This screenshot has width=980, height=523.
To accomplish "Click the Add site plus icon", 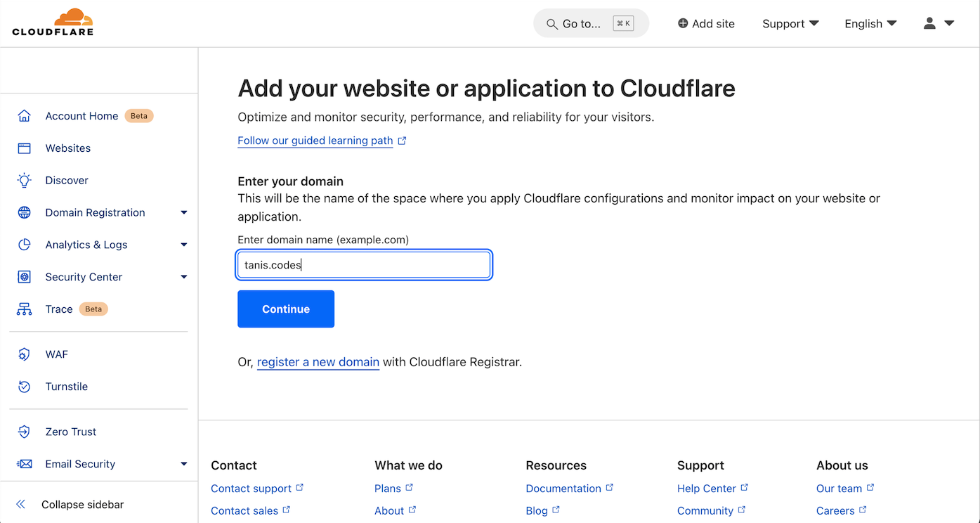I will pos(681,23).
